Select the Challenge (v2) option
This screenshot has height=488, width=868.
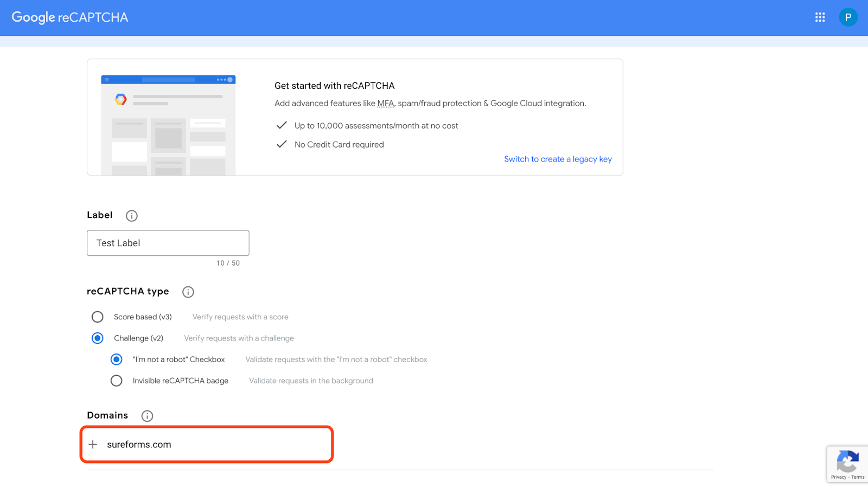pyautogui.click(x=97, y=338)
